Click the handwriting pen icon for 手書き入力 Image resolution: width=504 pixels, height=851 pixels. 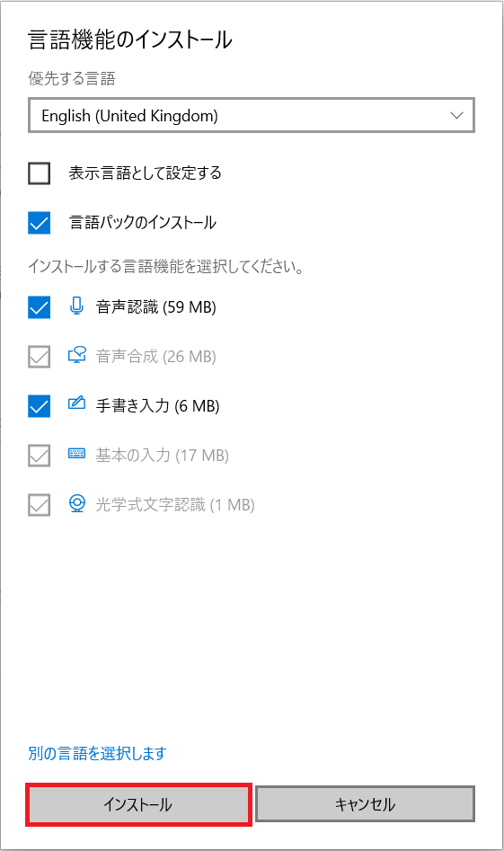point(77,403)
